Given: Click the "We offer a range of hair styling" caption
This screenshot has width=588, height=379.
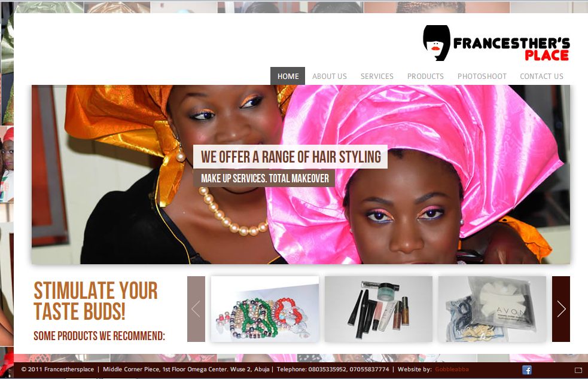Looking at the screenshot, I should coord(290,157).
